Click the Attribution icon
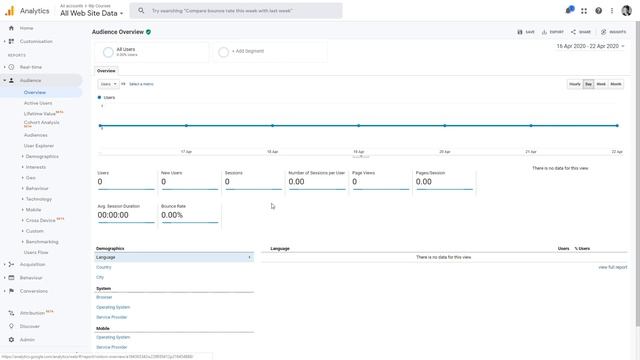Image resolution: width=640 pixels, height=360 pixels. (x=11, y=313)
